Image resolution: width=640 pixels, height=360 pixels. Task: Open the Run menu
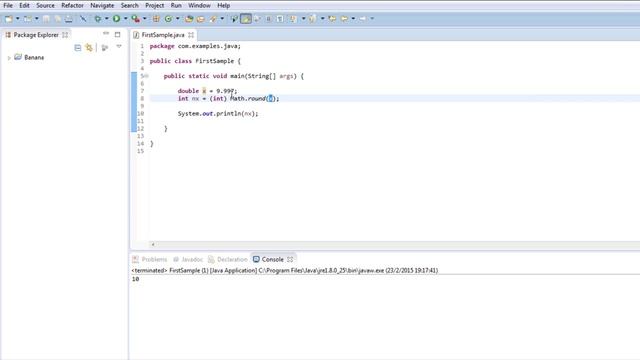click(x=176, y=5)
